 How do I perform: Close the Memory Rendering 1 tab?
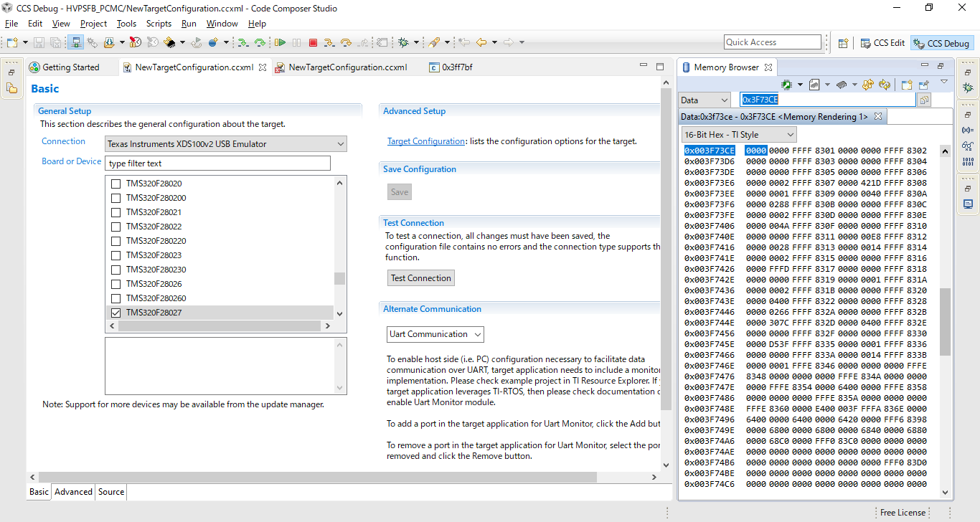coord(877,116)
